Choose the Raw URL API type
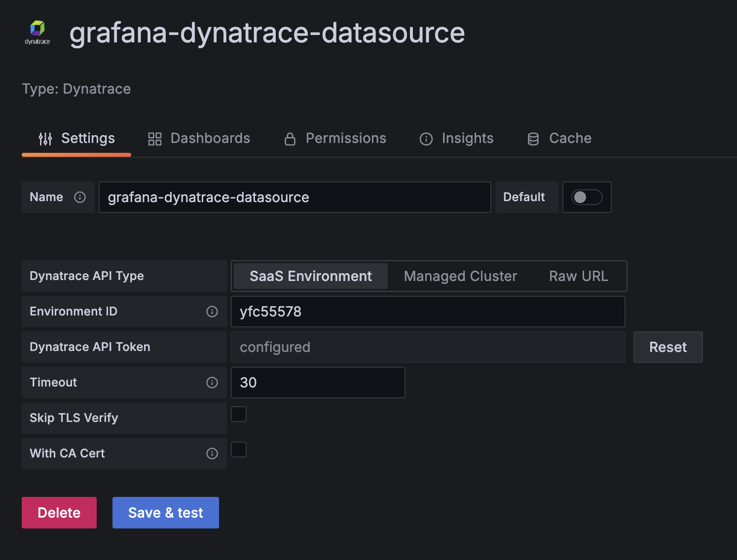The width and height of the screenshot is (737, 560). [578, 276]
